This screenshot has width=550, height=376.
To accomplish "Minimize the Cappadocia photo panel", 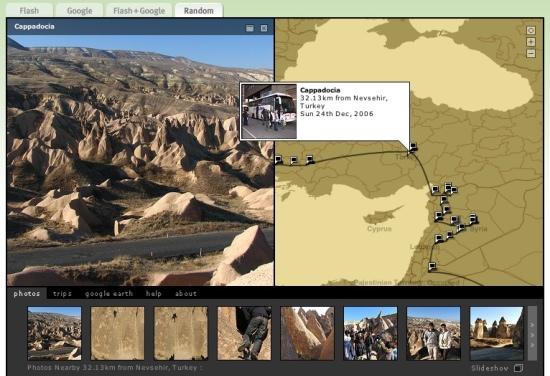I will (250, 28).
